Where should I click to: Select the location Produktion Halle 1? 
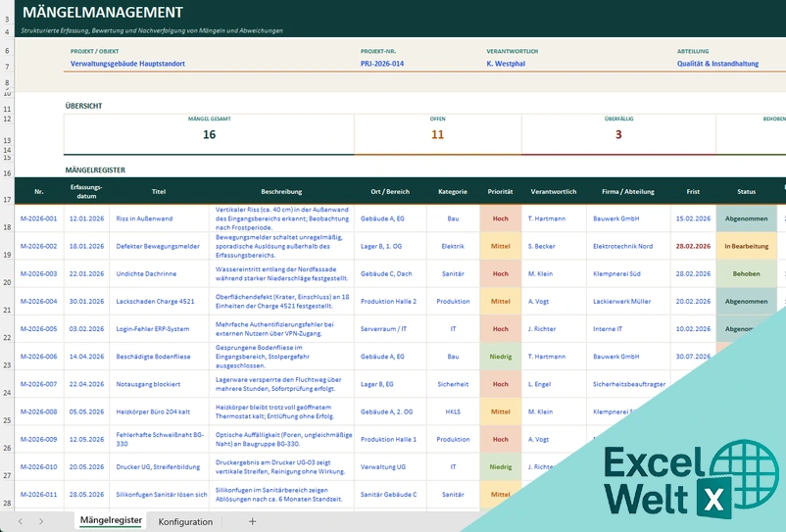point(388,439)
